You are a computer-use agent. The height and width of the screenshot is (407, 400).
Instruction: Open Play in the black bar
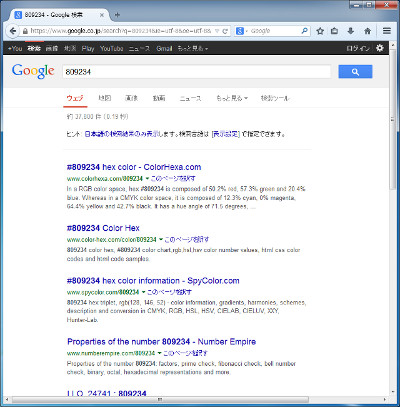(x=88, y=48)
